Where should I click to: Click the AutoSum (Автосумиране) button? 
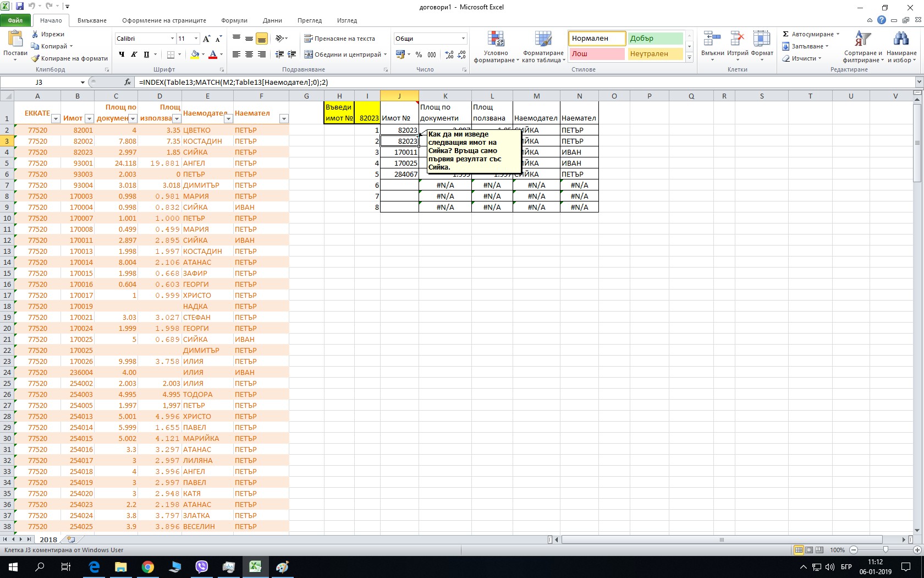pos(811,34)
